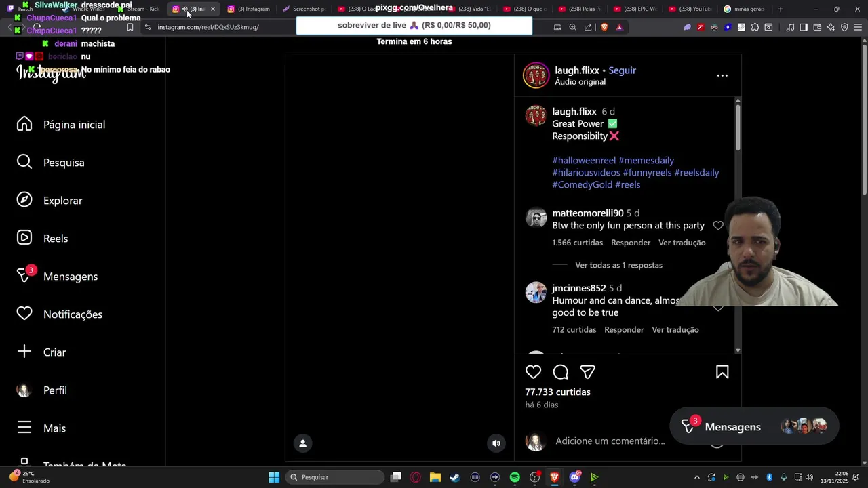The width and height of the screenshot is (868, 488).
Task: Click the #memesdaily hashtag
Action: tap(646, 161)
